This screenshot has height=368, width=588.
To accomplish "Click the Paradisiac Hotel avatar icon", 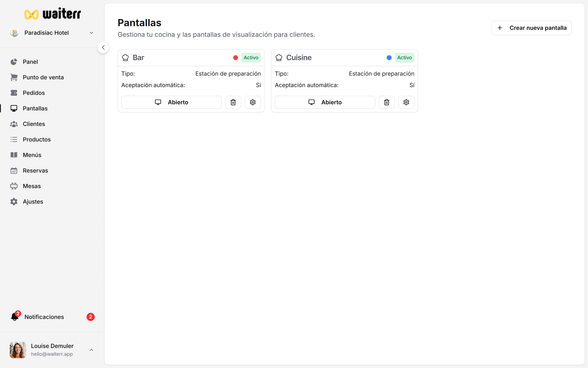I will (15, 33).
